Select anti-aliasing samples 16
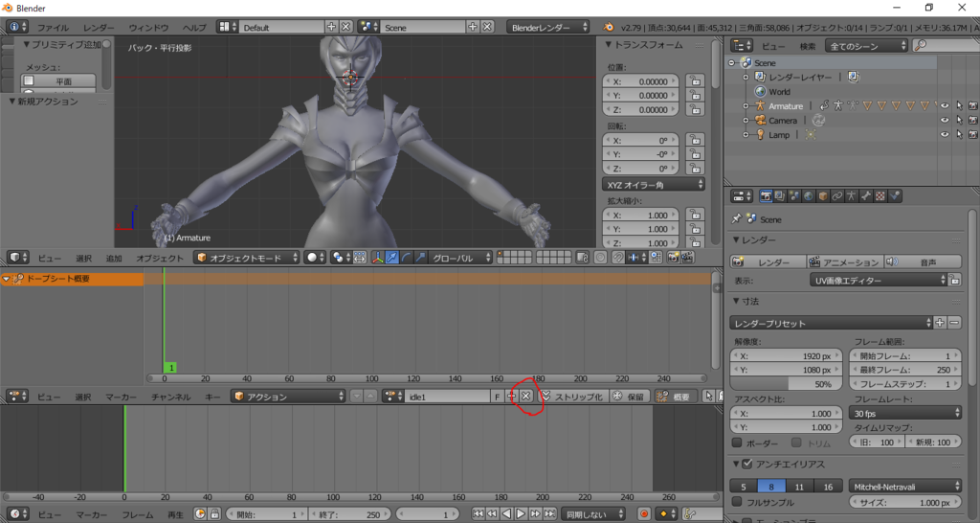 [828, 486]
